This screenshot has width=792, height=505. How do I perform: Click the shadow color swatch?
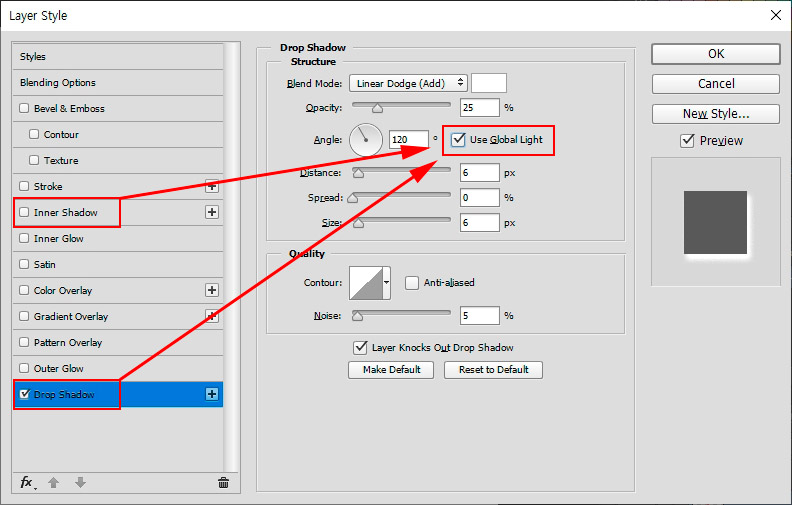[489, 83]
